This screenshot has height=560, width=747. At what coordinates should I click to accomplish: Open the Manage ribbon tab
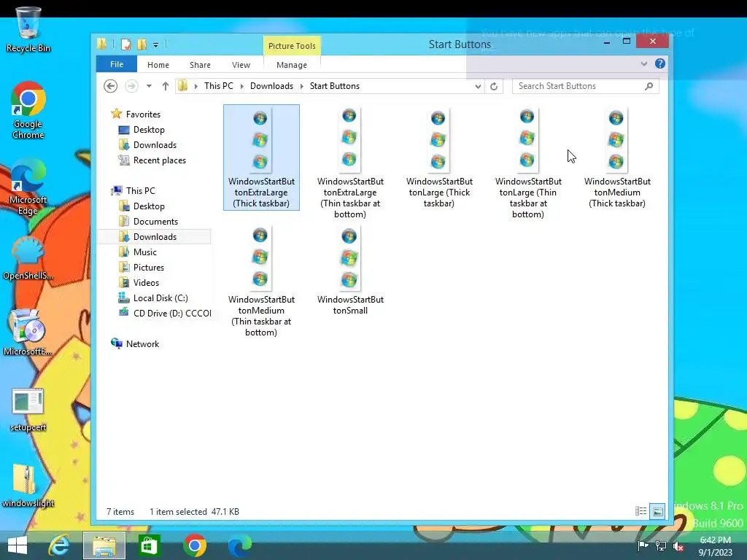coord(292,65)
